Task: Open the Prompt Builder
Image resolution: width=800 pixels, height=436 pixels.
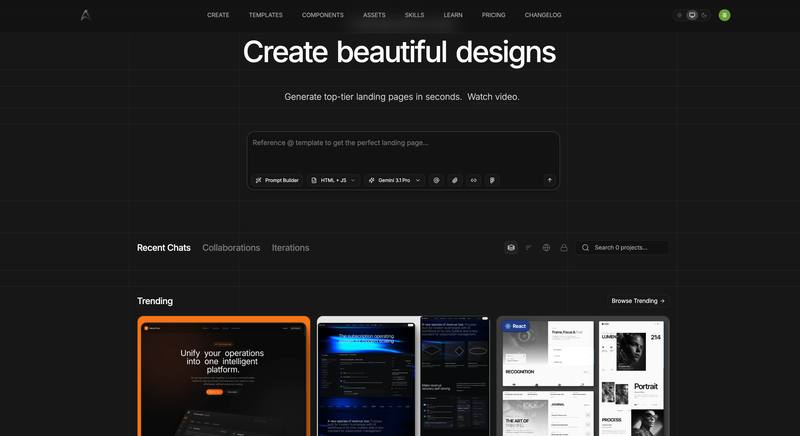Action: pyautogui.click(x=277, y=180)
